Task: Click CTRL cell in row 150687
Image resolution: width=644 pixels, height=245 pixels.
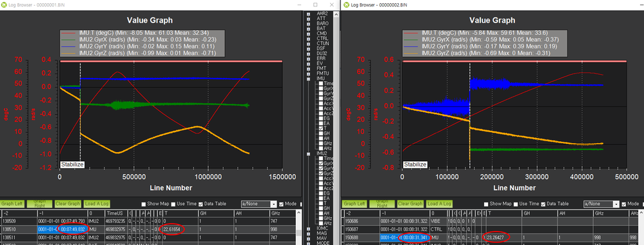Action: click(438, 229)
